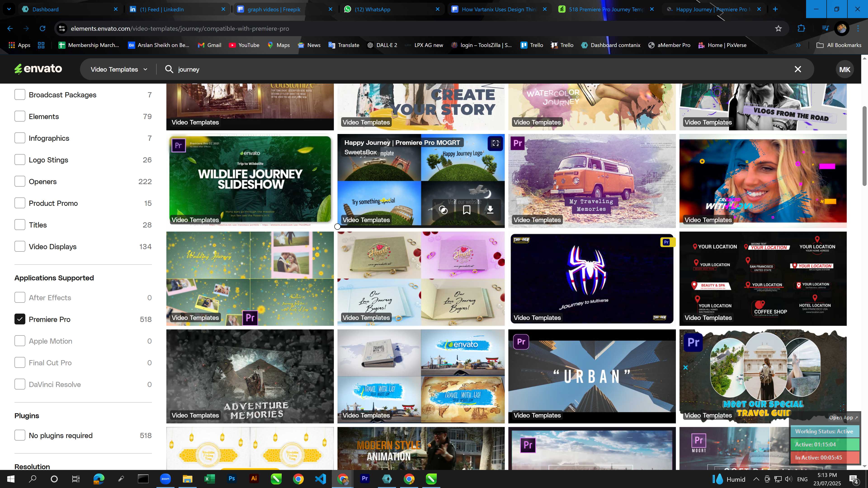The width and height of the screenshot is (868, 488).
Task: Click find similar icon on Happy Journey card
Action: point(443,210)
